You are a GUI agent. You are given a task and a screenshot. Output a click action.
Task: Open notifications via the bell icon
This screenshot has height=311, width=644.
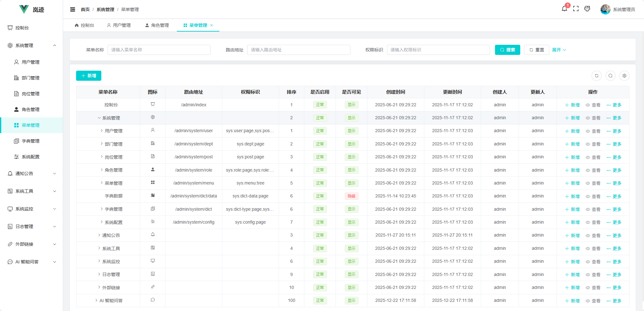(564, 9)
